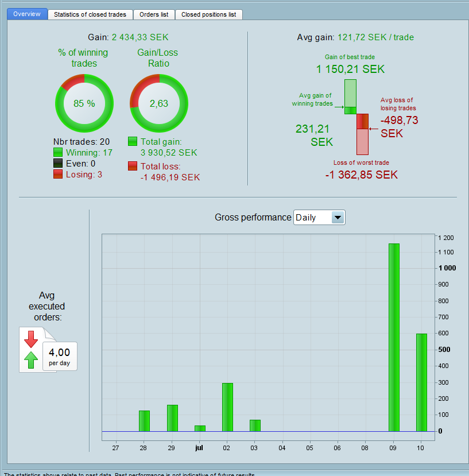Click the red Losing legend square

pos(58,174)
